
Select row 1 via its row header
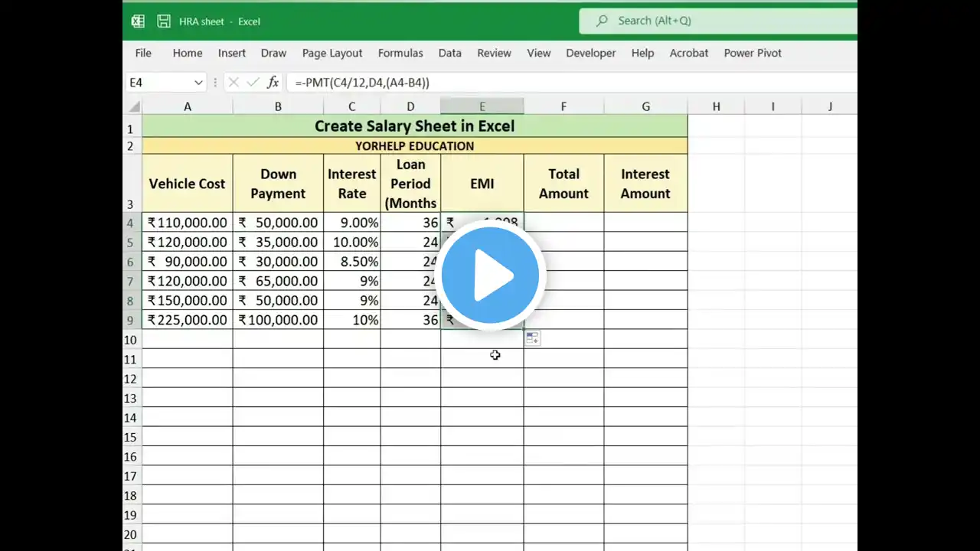coord(132,126)
